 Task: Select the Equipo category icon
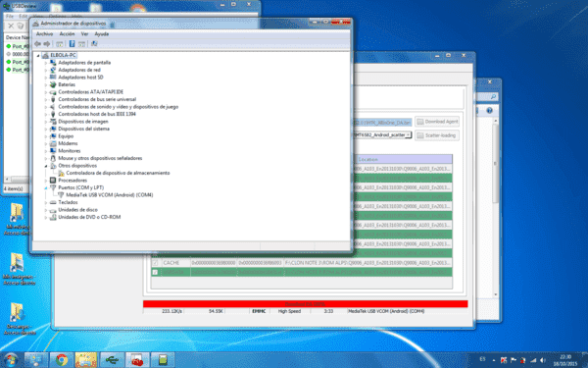click(x=53, y=136)
